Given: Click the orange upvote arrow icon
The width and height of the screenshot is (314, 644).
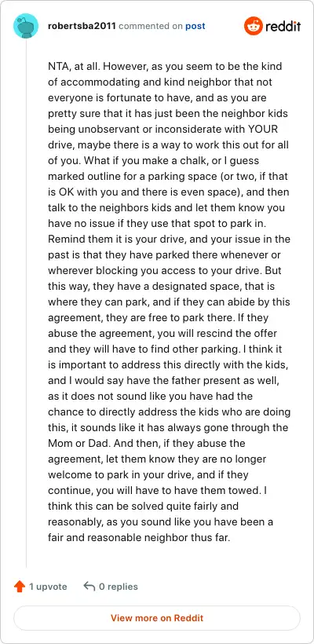Looking at the screenshot, I should (20, 587).
